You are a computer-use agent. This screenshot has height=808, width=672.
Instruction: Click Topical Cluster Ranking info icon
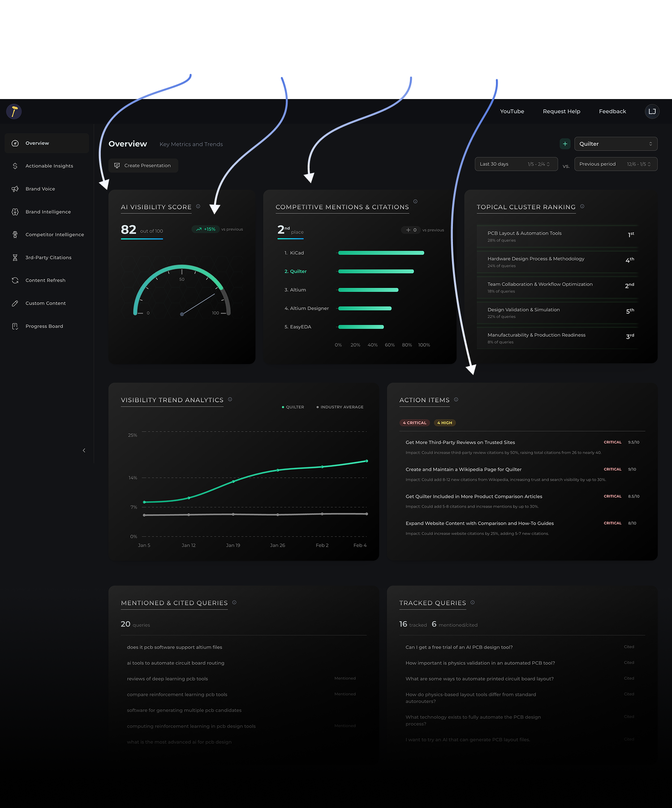(x=582, y=207)
